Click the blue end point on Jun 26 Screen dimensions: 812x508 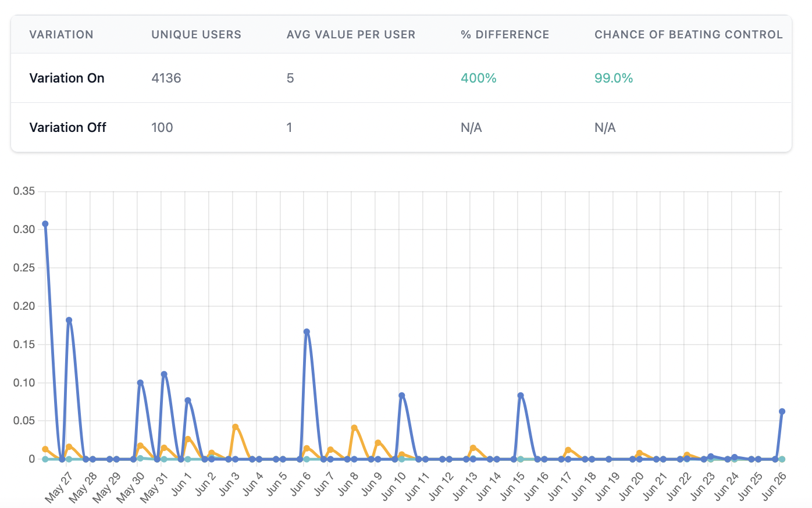click(x=782, y=412)
